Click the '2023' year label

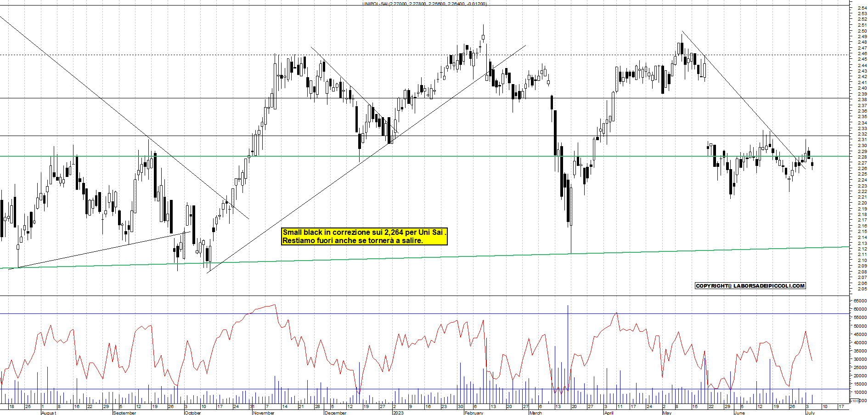coord(398,413)
